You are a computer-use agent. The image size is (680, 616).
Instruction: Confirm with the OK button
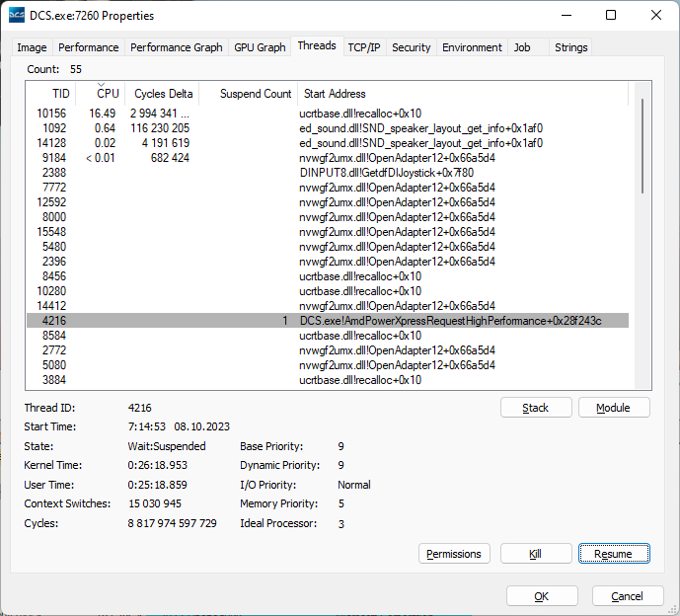pyautogui.click(x=542, y=596)
